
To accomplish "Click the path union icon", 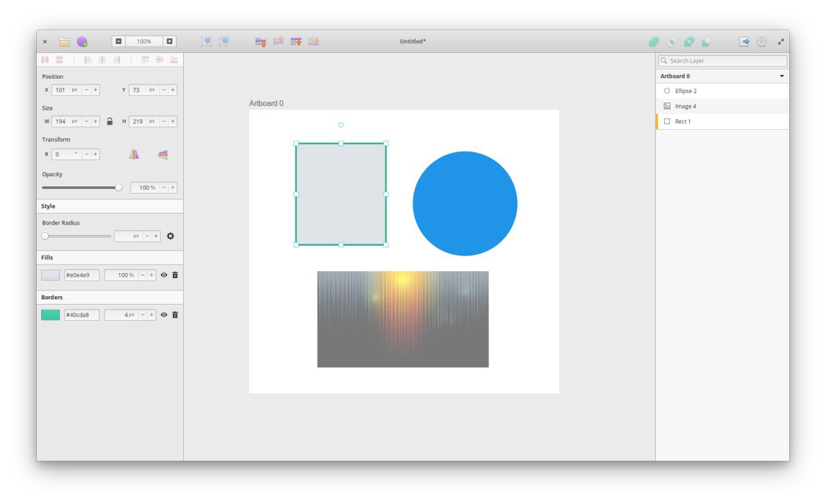I will click(654, 42).
